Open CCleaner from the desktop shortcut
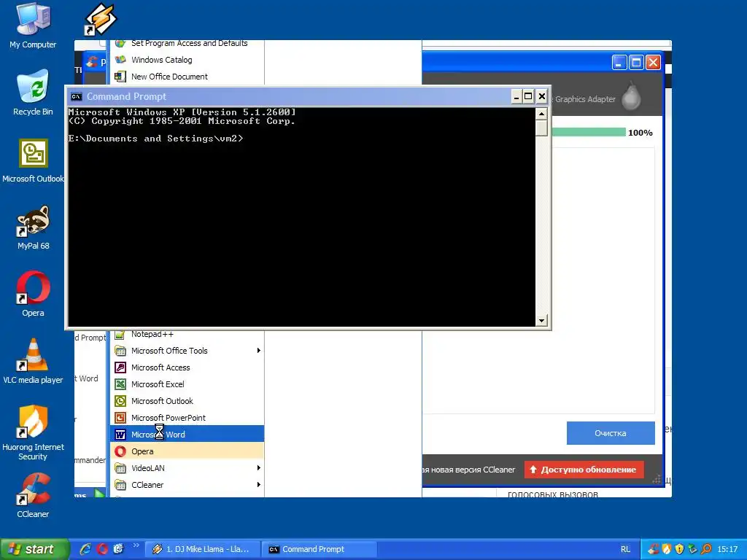747x560 pixels. (x=33, y=495)
